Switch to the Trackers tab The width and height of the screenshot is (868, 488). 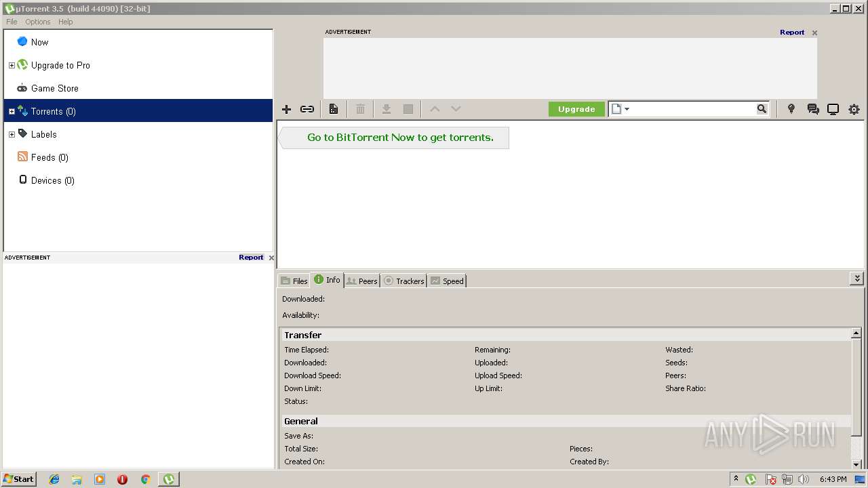403,281
